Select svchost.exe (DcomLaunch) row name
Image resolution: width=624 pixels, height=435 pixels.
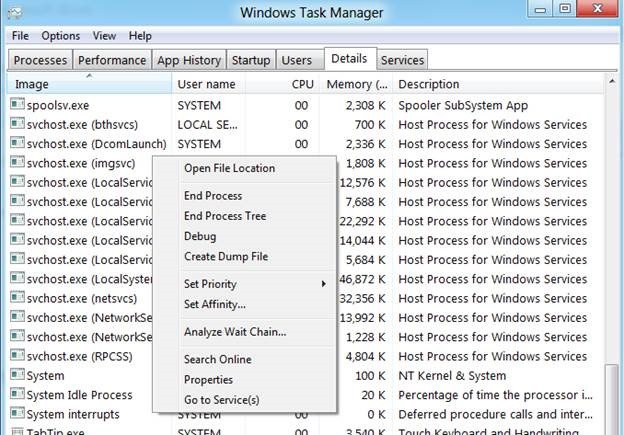click(97, 144)
